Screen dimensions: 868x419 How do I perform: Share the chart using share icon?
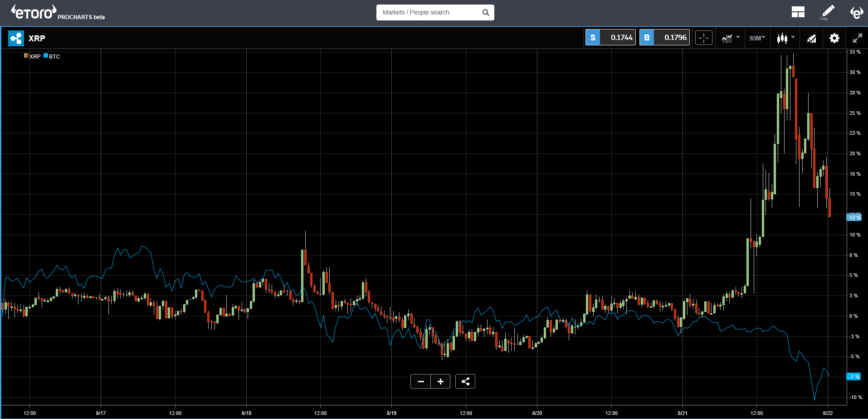point(465,381)
